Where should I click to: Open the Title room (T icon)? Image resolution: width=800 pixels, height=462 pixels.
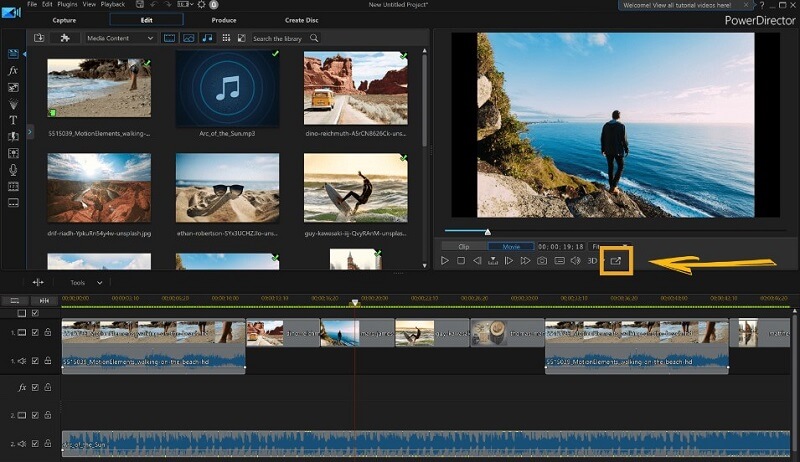[x=14, y=120]
